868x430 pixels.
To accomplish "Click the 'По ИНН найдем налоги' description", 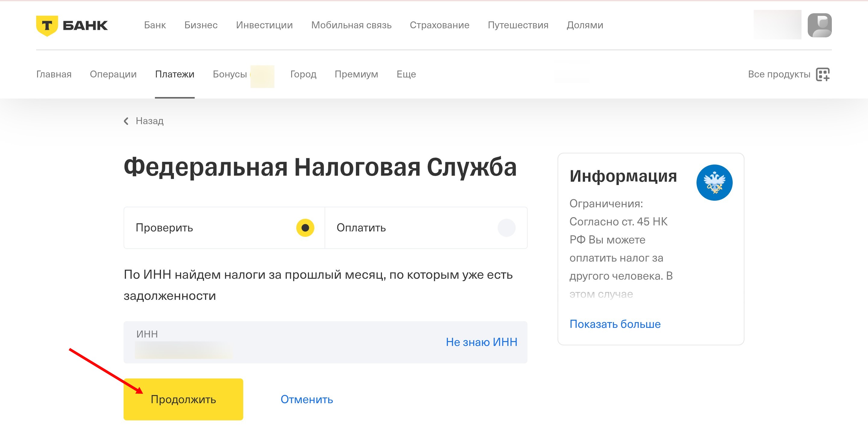I will tap(318, 285).
